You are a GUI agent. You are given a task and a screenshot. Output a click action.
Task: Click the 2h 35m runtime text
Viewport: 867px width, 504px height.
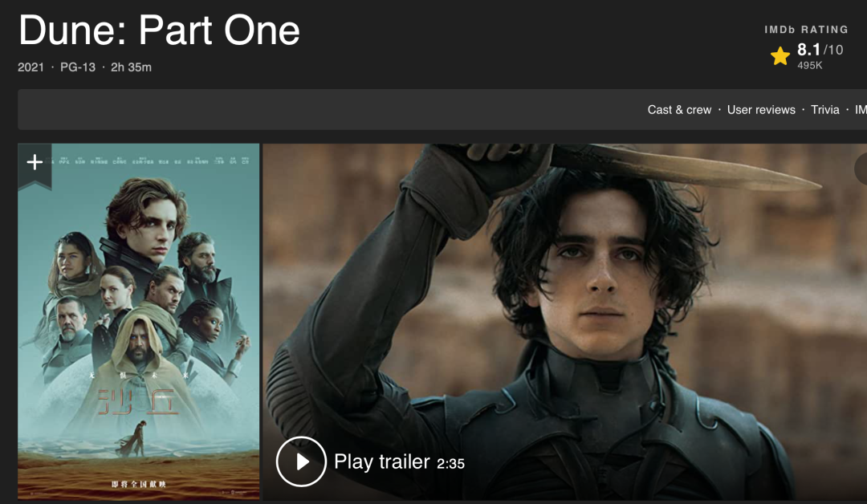coord(131,67)
